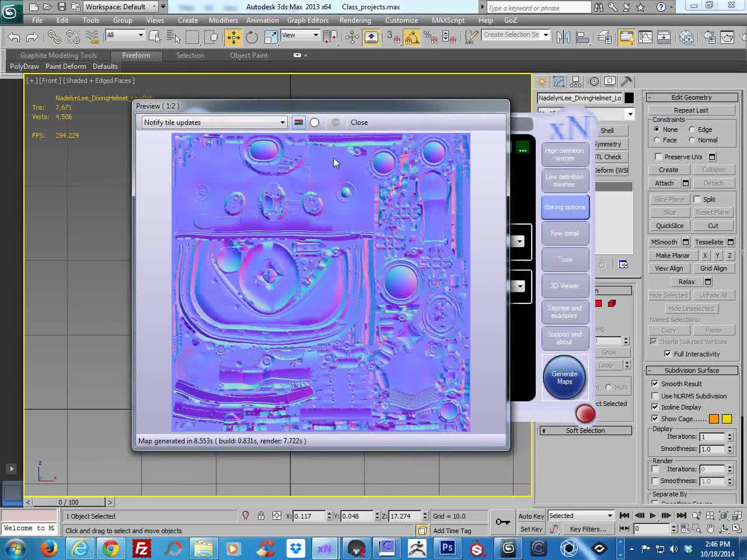This screenshot has width=747, height=560.
Task: Toggle the Isoline Display checkbox
Action: (x=655, y=407)
